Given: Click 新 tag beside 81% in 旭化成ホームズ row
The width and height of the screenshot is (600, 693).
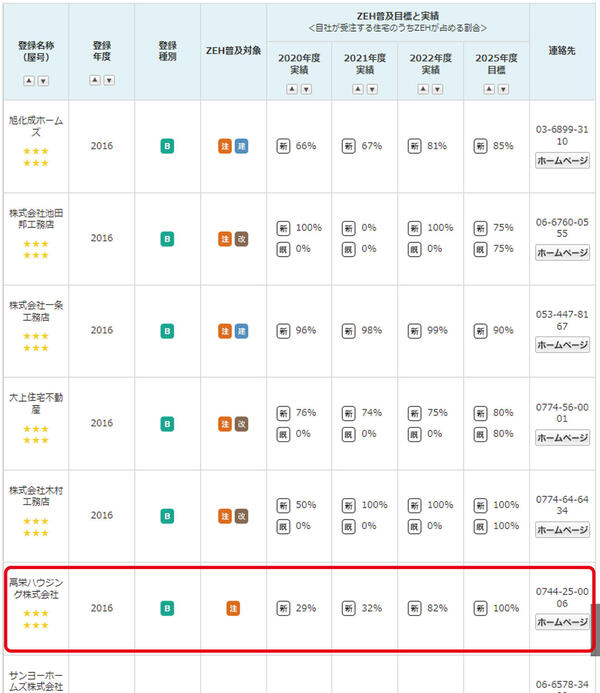Looking at the screenshot, I should point(414,146).
